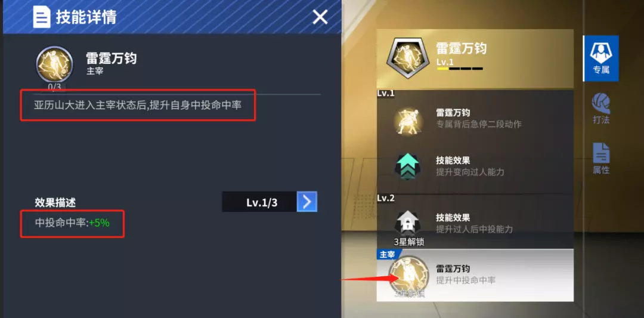Click the glowing player icon of Lv.1 雷霆万钧
Image resolution: width=644 pixels, height=318 pixels.
click(407, 121)
